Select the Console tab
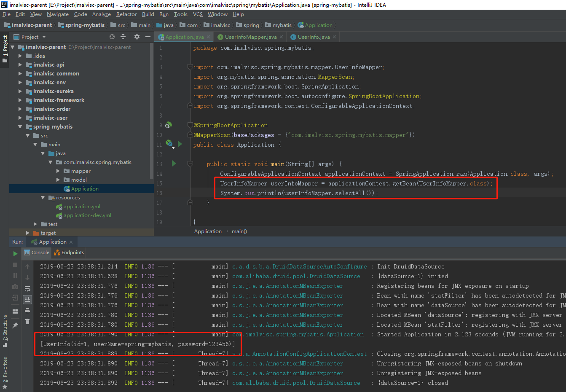 (37, 252)
